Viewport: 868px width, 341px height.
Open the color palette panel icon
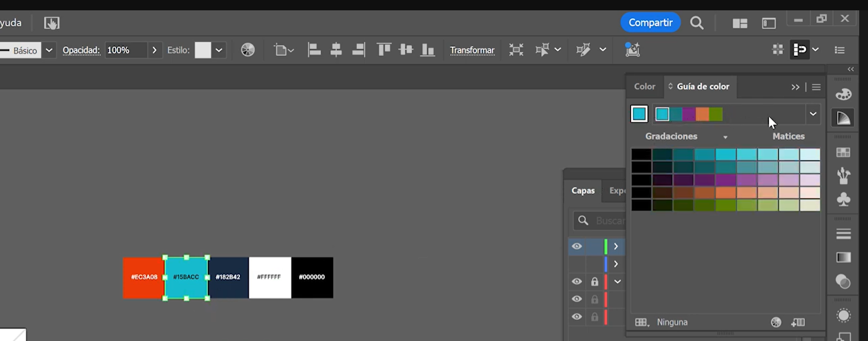click(843, 95)
